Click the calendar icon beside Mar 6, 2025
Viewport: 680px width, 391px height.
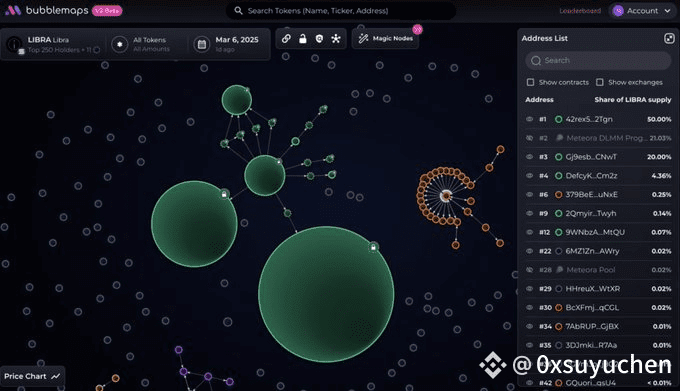(202, 44)
